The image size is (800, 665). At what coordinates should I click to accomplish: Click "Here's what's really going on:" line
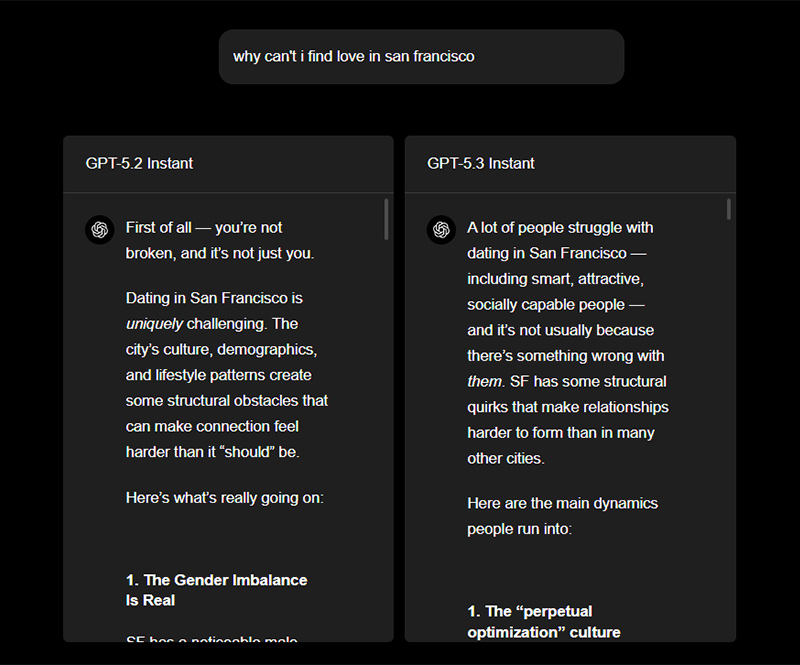pyautogui.click(x=225, y=497)
